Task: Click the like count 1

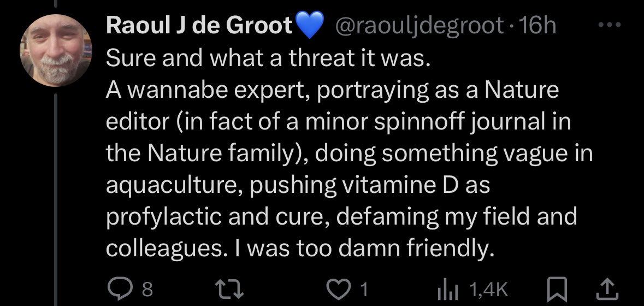Action: [x=365, y=289]
